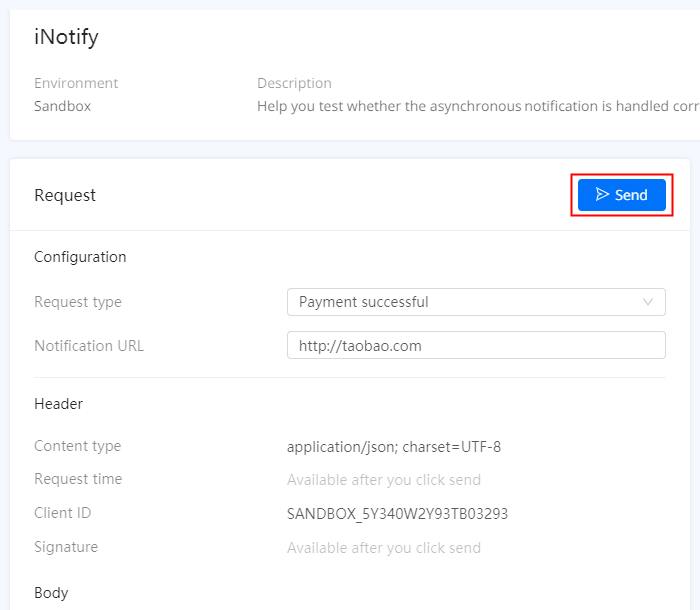Click the iNotify page title

(66, 37)
